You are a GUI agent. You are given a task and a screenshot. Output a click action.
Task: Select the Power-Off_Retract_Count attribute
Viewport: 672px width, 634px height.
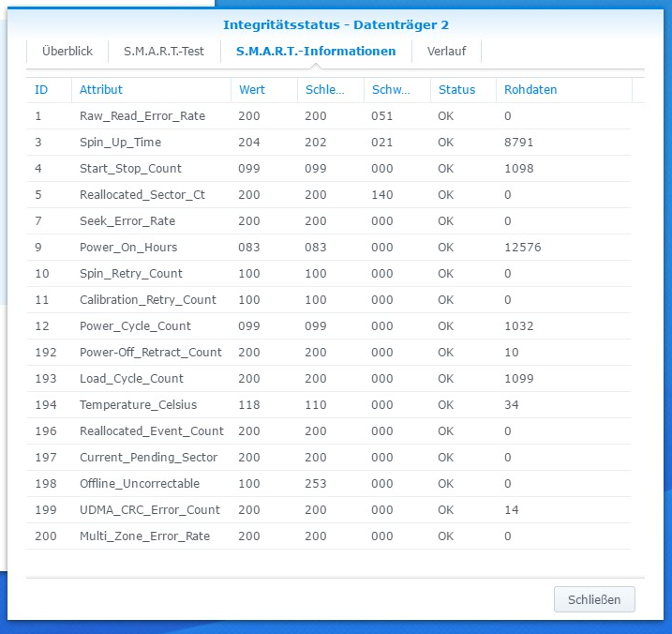pos(151,352)
